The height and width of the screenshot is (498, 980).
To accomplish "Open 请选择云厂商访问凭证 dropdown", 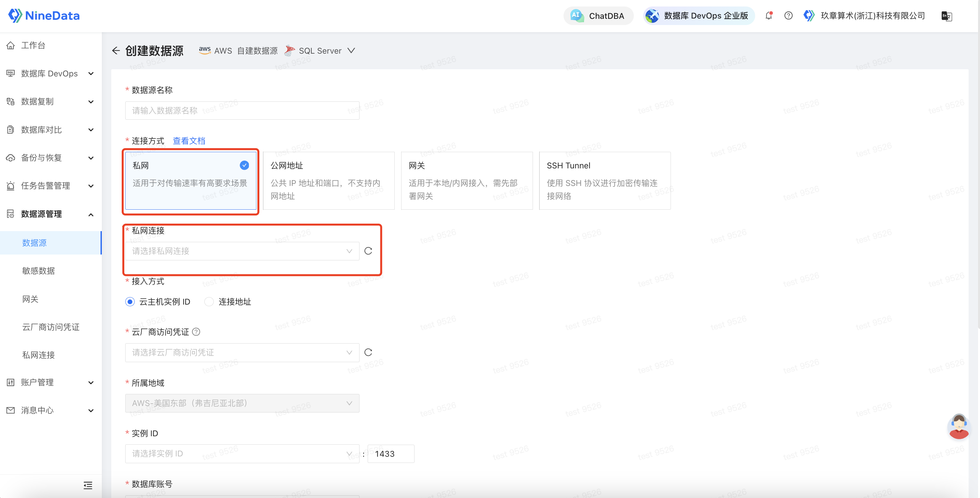I will point(242,353).
